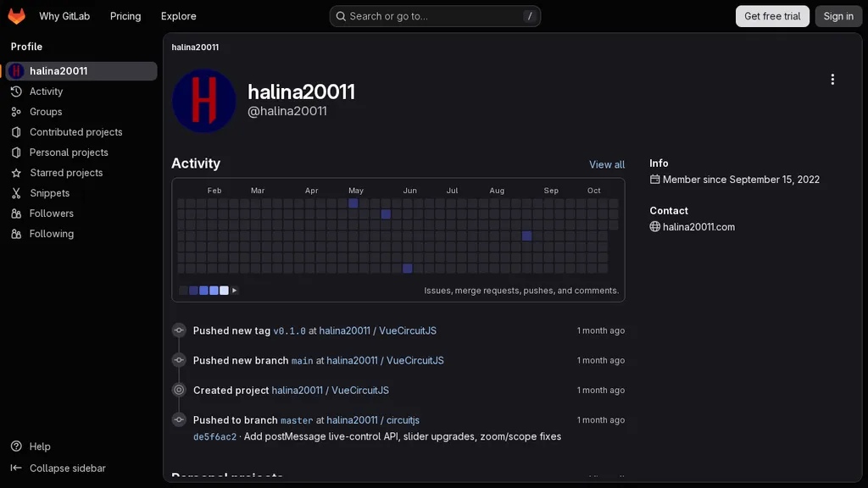This screenshot has width=868, height=488.
Task: Click Get free trial button
Action: (772, 16)
